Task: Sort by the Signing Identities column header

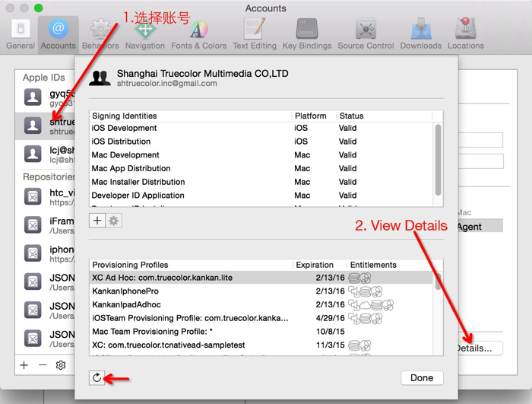Action: (191, 116)
